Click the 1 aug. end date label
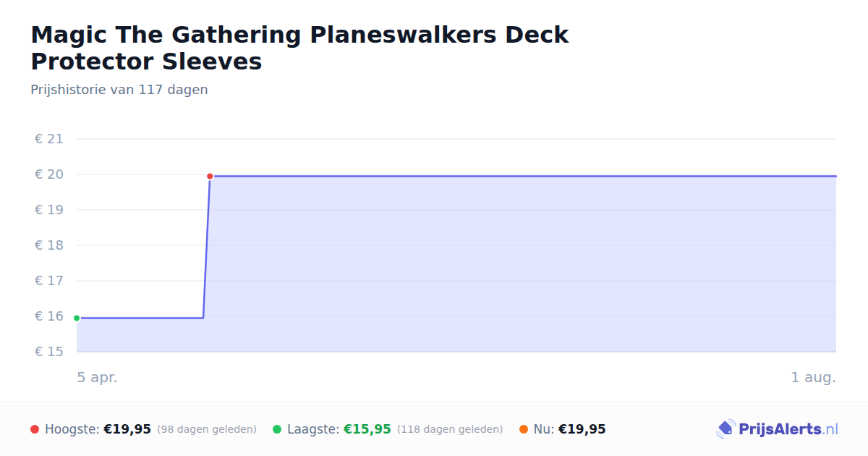Viewport: 868px width, 456px height. [x=813, y=377]
